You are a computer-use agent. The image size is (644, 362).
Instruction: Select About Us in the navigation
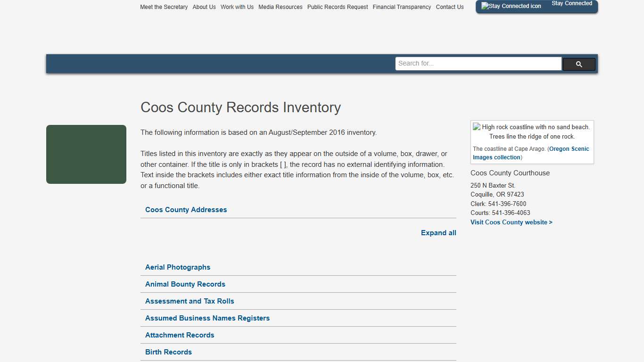pyautogui.click(x=204, y=7)
